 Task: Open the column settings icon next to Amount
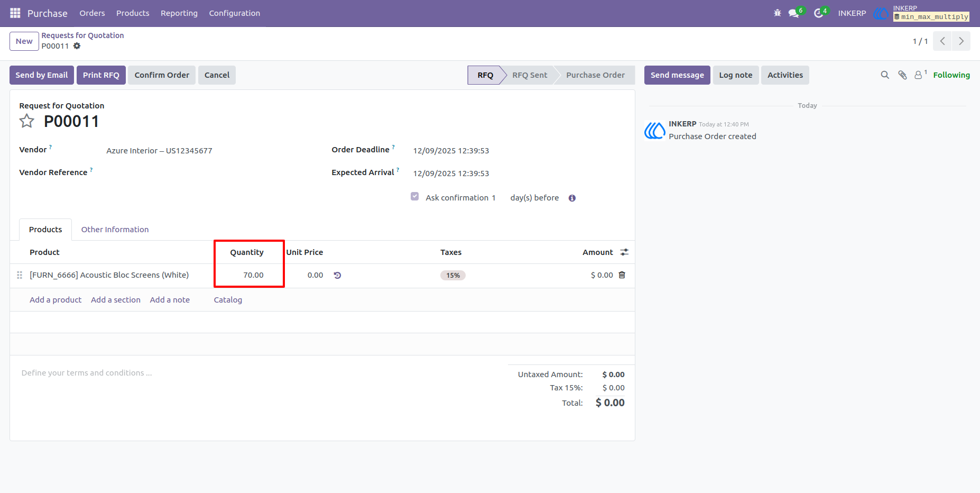point(624,252)
